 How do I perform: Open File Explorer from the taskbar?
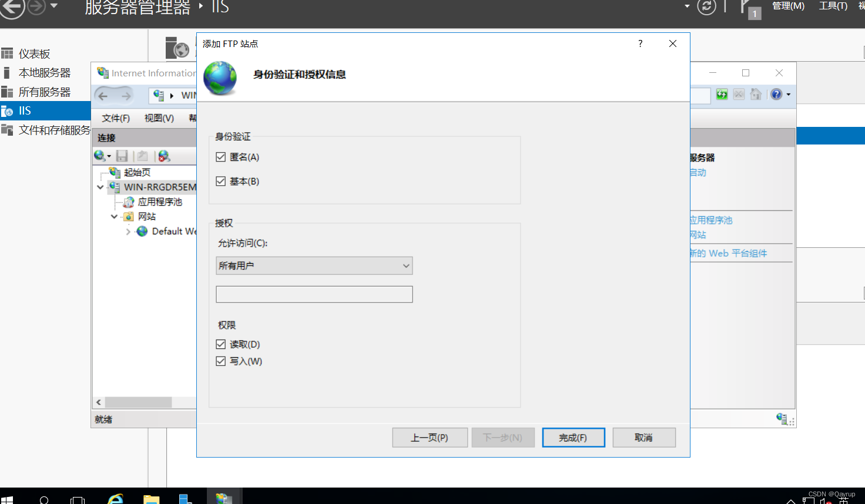point(151,498)
